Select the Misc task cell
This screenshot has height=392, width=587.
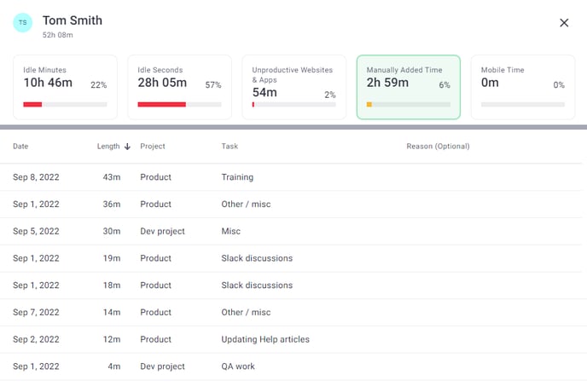[230, 231]
